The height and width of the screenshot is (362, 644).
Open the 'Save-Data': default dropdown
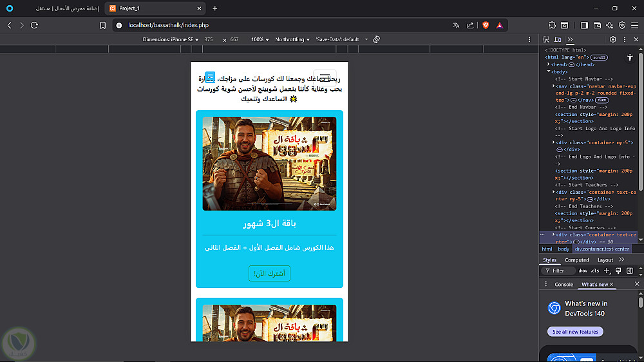tap(342, 39)
